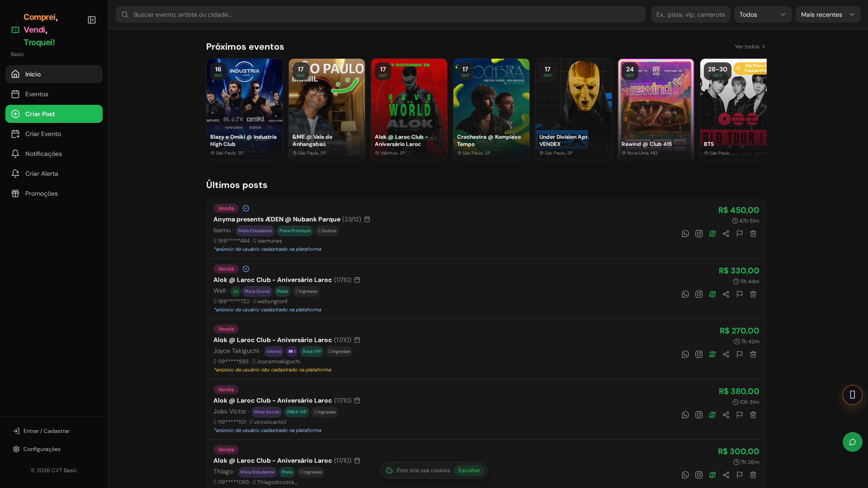Click Escolher on cookie banner
Screen dimensions: 868x488
point(469,470)
